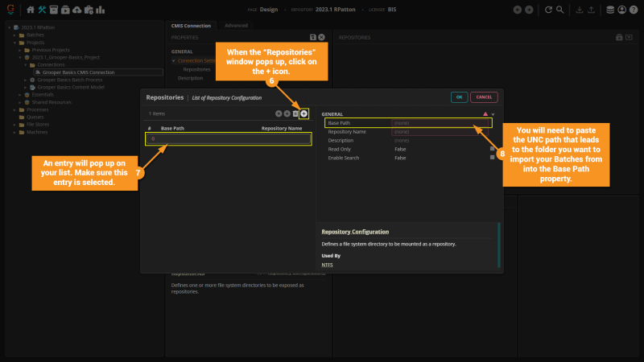
Task: Navigate back with the left arrow icon
Action: [x=518, y=10]
